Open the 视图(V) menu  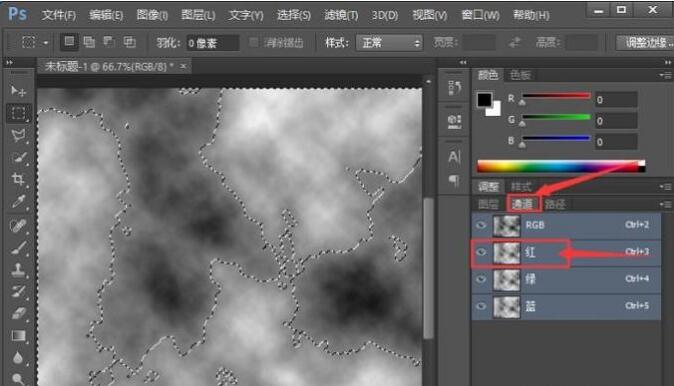[430, 15]
